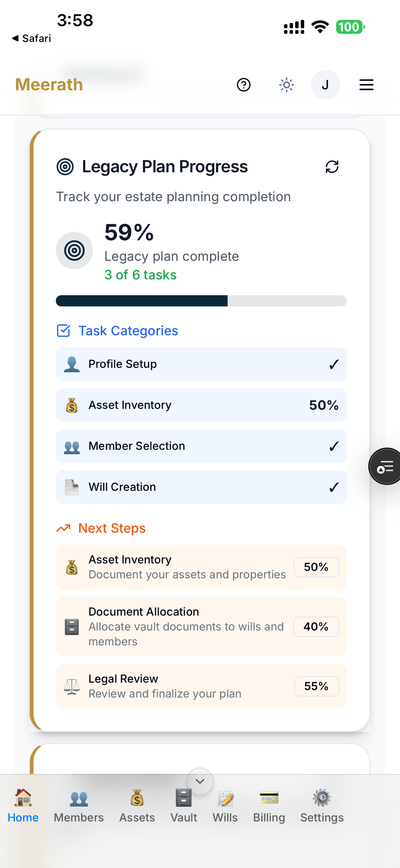Open the hamburger menu
The width and height of the screenshot is (400, 868).
click(x=366, y=84)
